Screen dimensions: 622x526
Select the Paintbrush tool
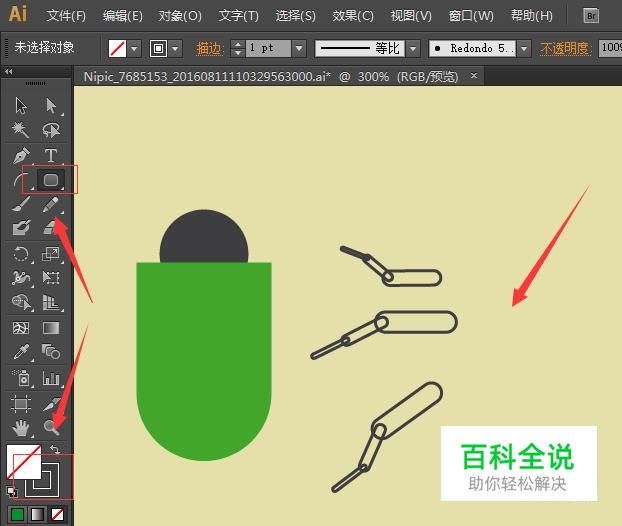click(x=21, y=204)
